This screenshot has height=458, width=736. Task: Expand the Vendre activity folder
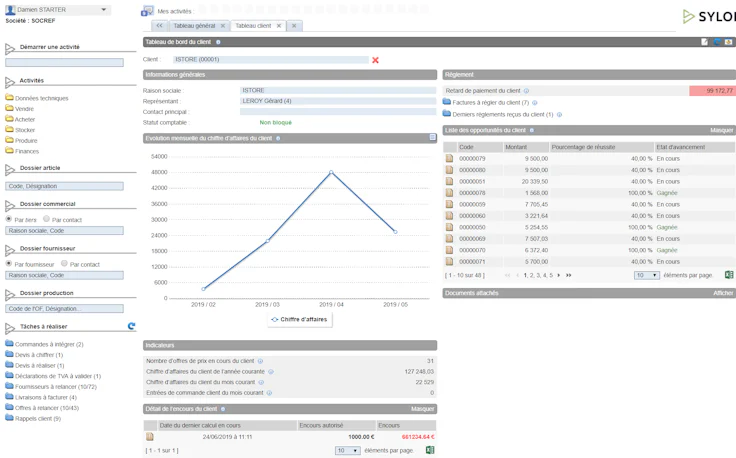point(20,108)
